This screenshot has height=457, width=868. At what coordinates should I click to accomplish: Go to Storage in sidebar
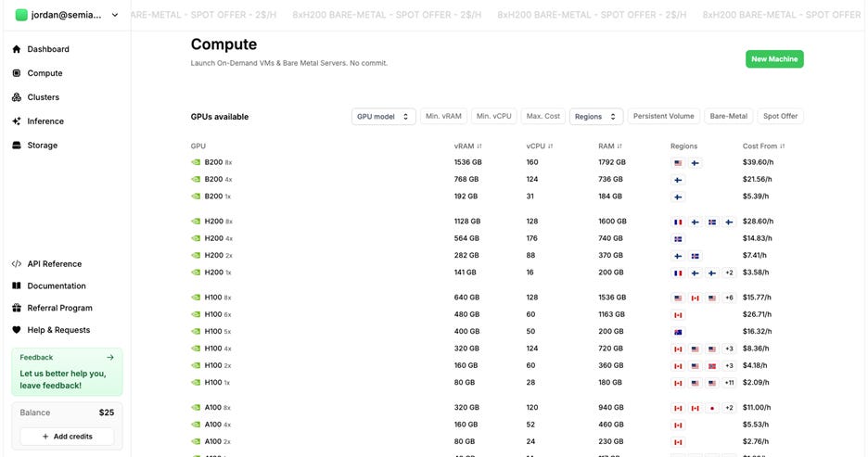(43, 146)
